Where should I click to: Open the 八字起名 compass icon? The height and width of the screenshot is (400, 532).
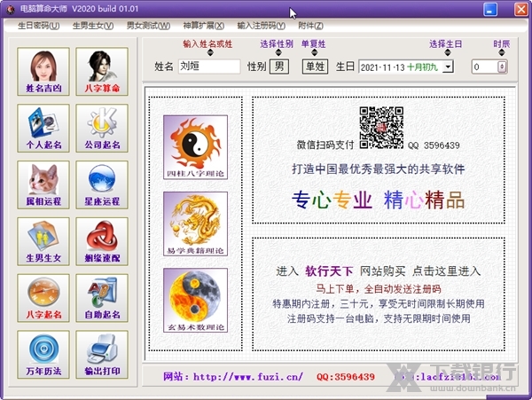click(x=43, y=298)
